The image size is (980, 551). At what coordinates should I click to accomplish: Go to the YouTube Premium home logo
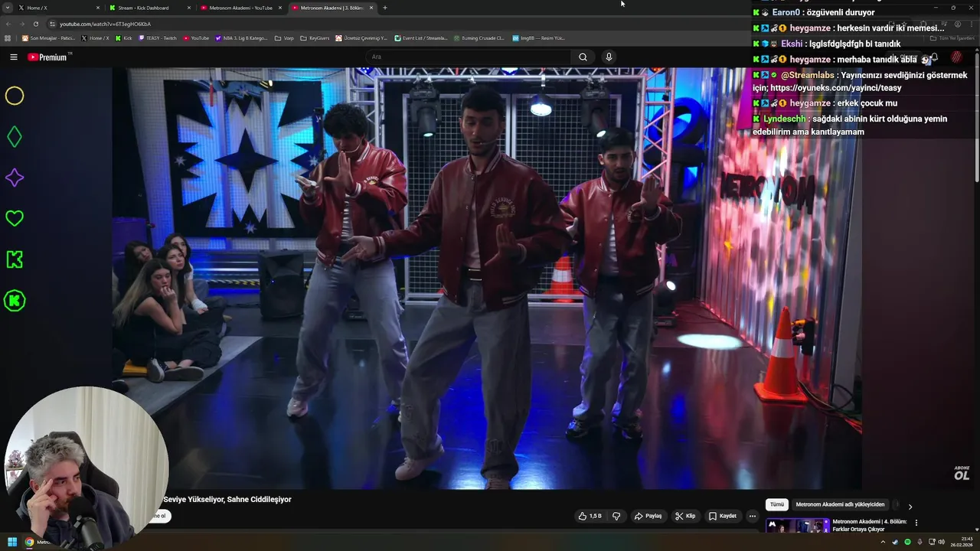tap(48, 57)
